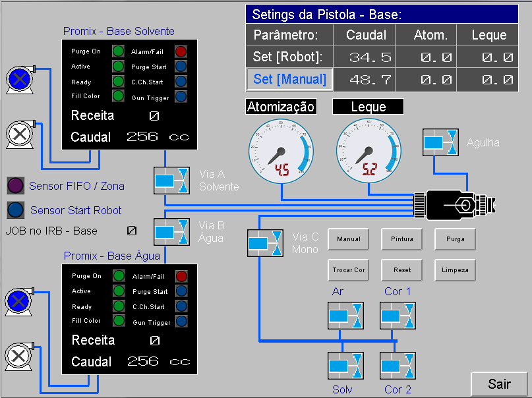Click the Via A Solvente valve icon

click(171, 181)
